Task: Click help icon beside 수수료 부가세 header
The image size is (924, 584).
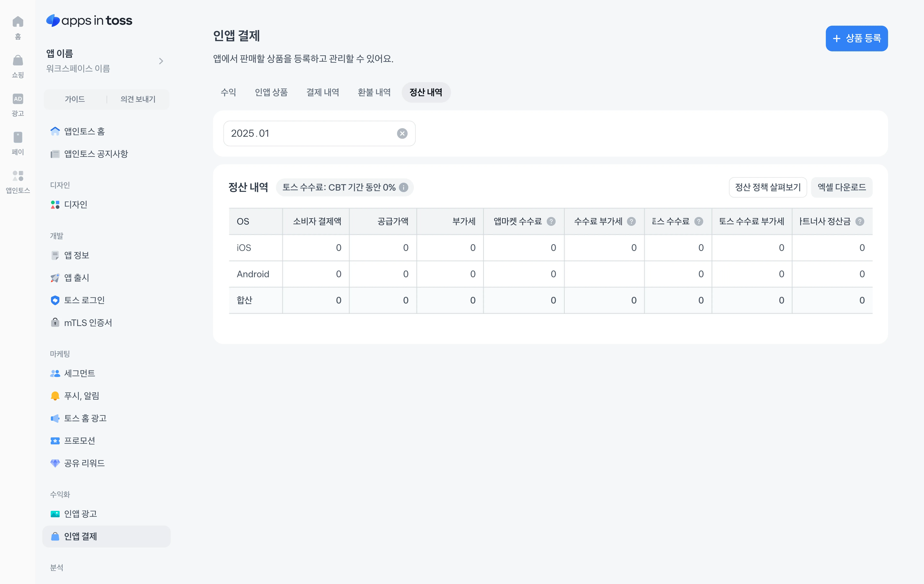Action: 631,221
